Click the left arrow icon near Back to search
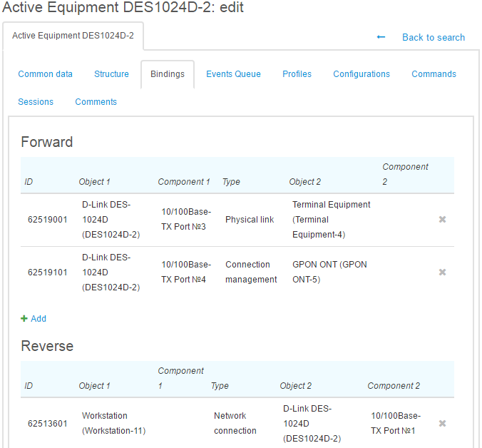482x448 pixels. (381, 37)
